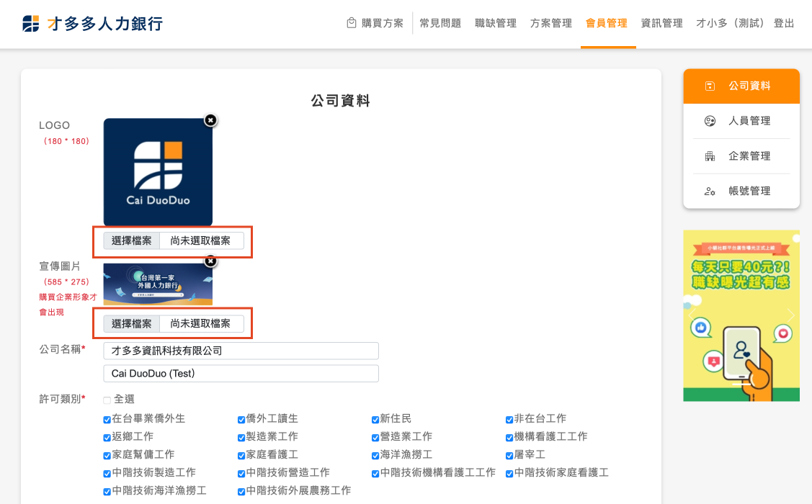The height and width of the screenshot is (504, 812).
Task: Go to 方案管理 in navigation
Action: click(x=550, y=23)
